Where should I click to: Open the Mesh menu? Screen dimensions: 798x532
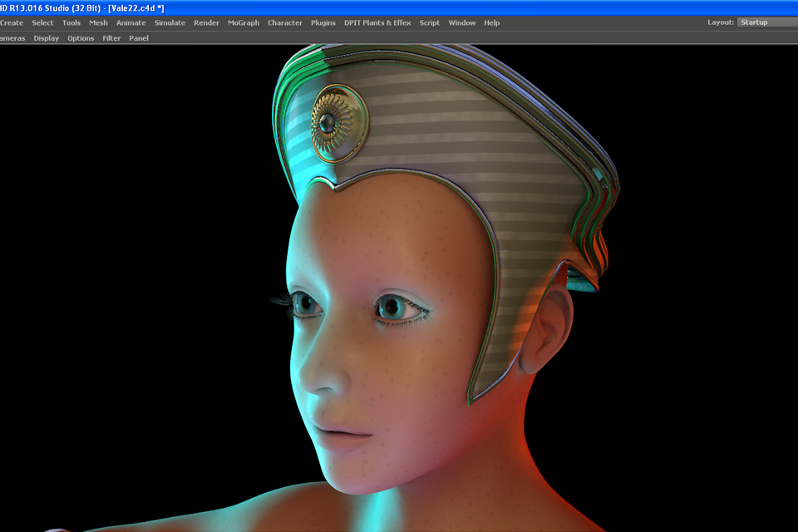(x=98, y=23)
